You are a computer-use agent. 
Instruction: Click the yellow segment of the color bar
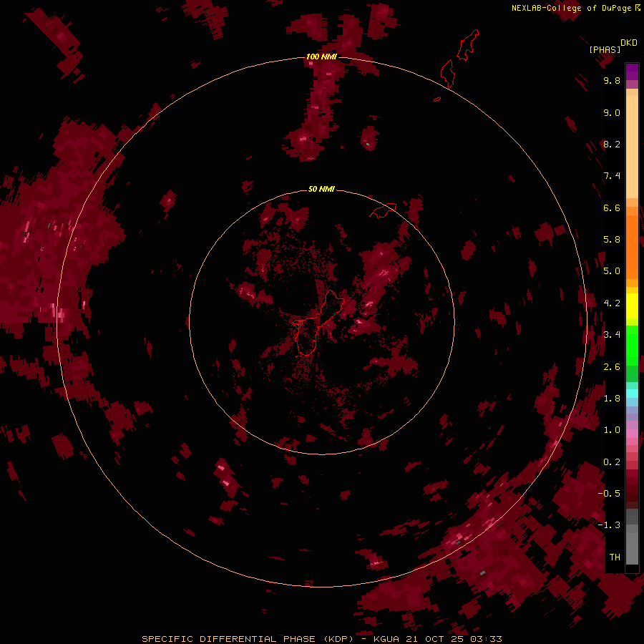coord(632,306)
